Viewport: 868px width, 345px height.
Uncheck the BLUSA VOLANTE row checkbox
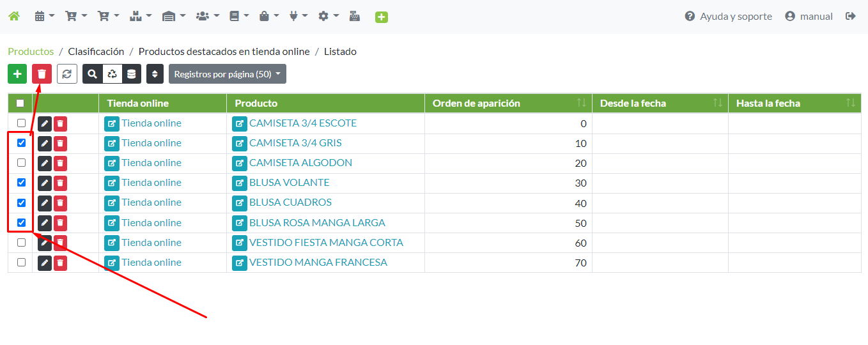[x=21, y=182]
